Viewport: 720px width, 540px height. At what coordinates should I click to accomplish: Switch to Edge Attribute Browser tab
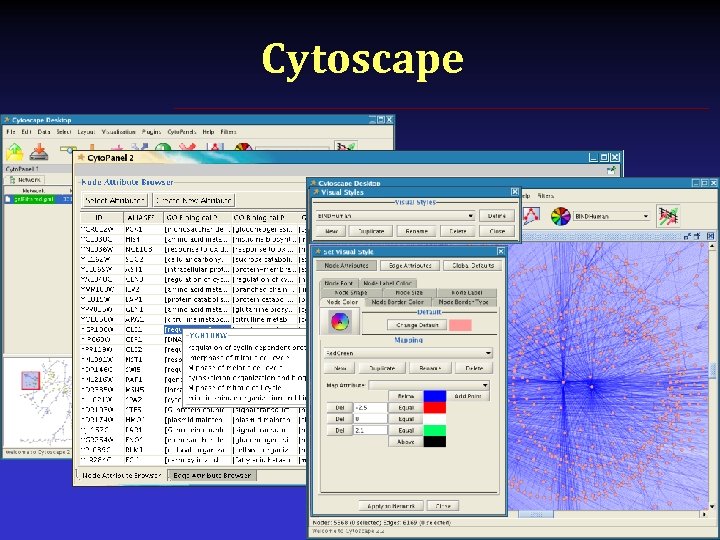tap(212, 475)
